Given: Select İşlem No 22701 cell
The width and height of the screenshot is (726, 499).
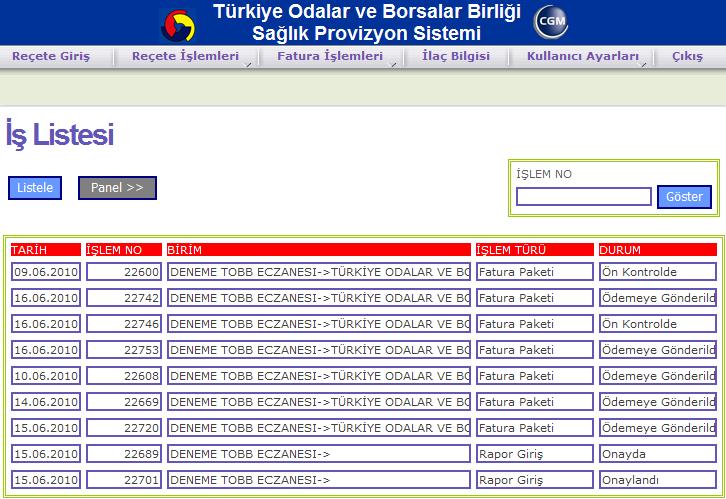Looking at the screenshot, I should click(x=124, y=480).
